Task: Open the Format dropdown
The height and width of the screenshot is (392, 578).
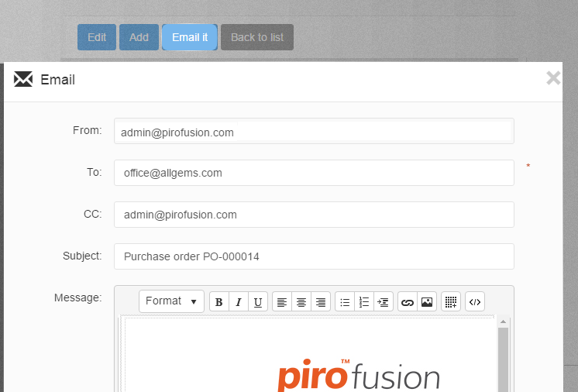Action: point(171,301)
